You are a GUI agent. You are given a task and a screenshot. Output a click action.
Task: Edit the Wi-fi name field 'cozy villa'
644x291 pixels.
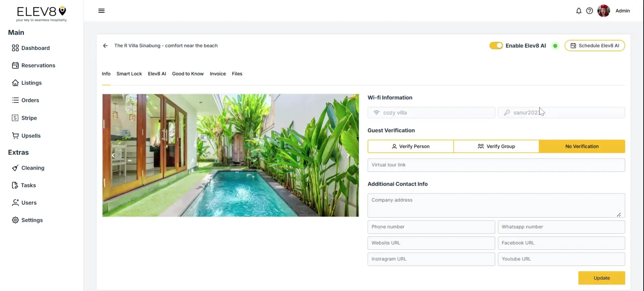click(x=431, y=113)
